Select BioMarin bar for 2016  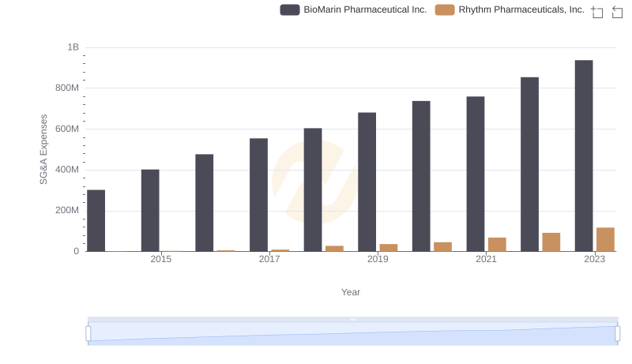coord(205,203)
